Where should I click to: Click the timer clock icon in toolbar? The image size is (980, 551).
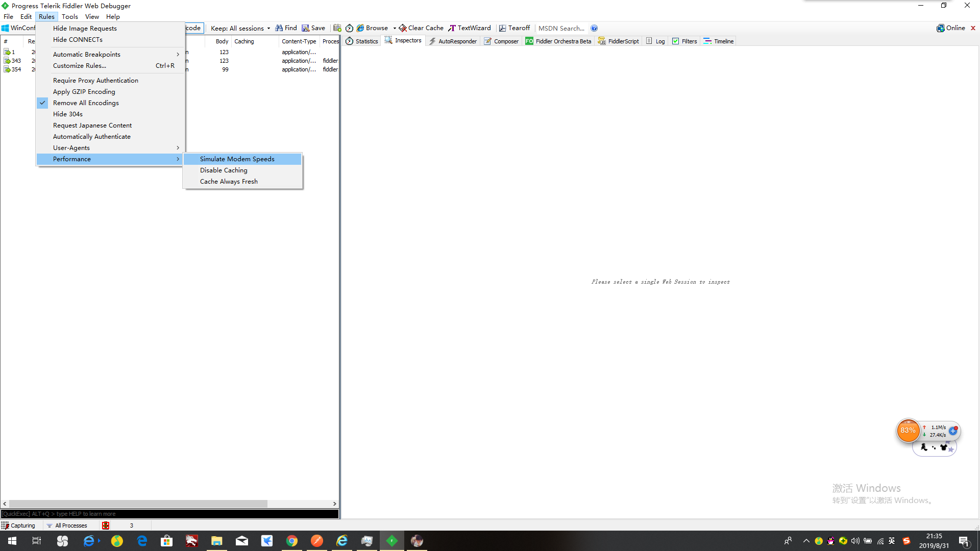pos(350,28)
